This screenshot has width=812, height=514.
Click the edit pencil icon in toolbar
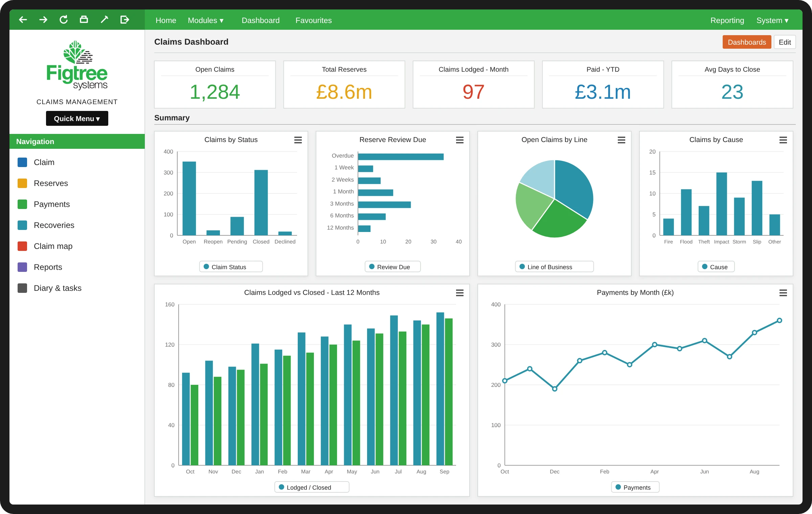(x=104, y=20)
